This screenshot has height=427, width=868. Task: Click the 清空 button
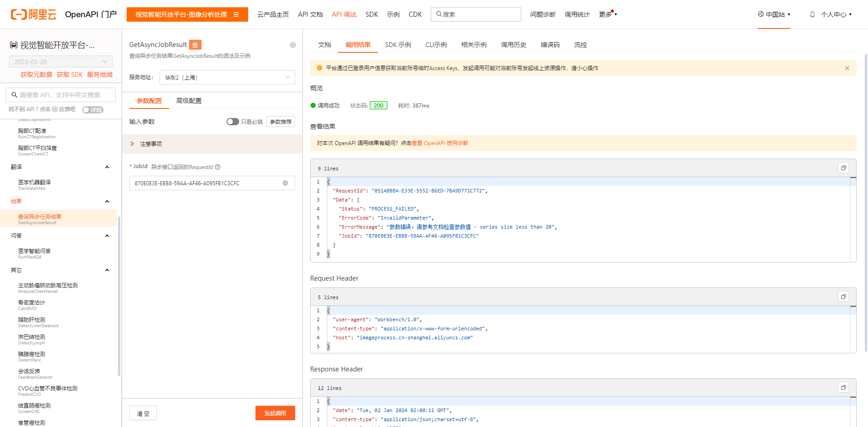(143, 413)
